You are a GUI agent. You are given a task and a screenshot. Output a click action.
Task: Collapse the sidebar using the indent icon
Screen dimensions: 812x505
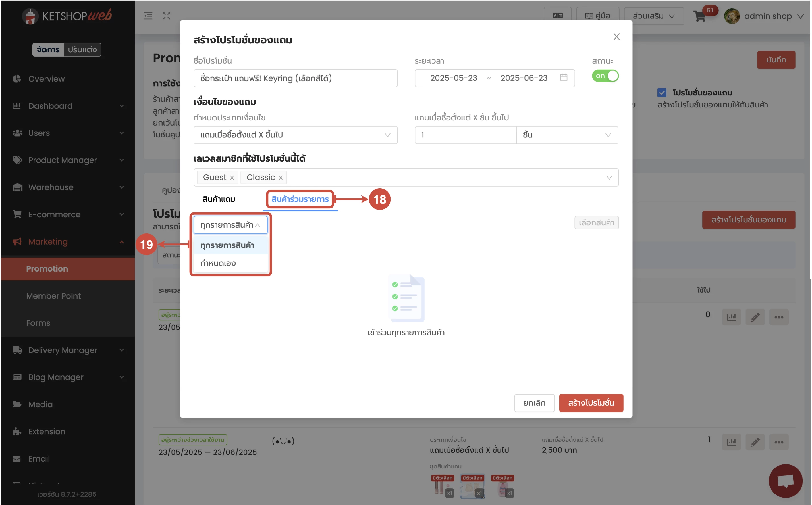148,16
